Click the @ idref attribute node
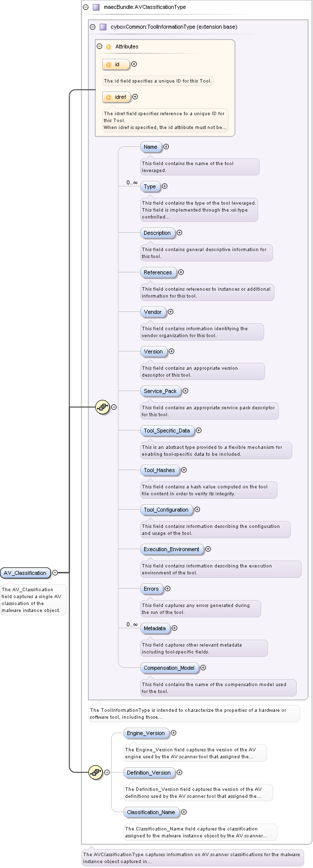Screen dimensions: 313x868 [x=117, y=97]
